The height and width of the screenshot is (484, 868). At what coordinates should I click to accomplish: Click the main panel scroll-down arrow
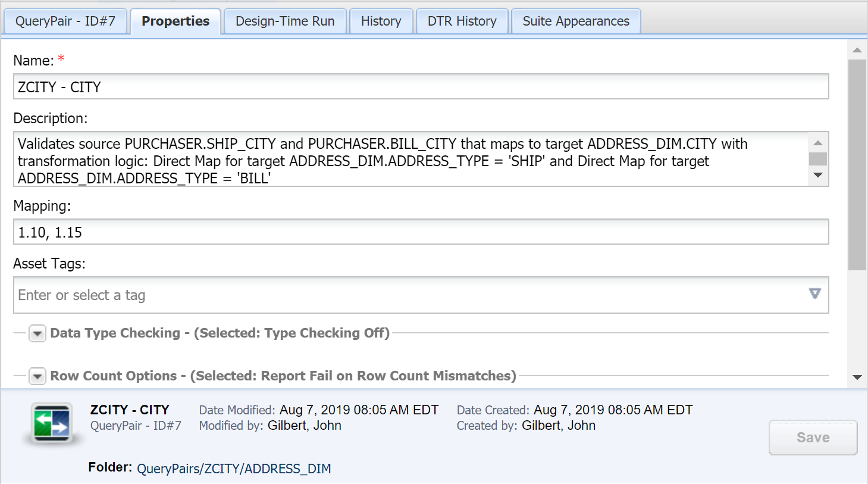tap(857, 377)
